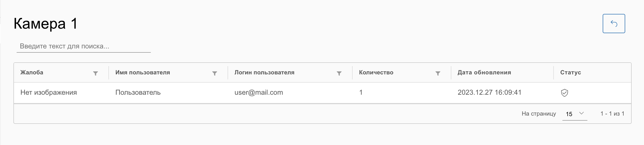644x145 pixels.
Task: Open filter for Количество column
Action: click(x=438, y=73)
